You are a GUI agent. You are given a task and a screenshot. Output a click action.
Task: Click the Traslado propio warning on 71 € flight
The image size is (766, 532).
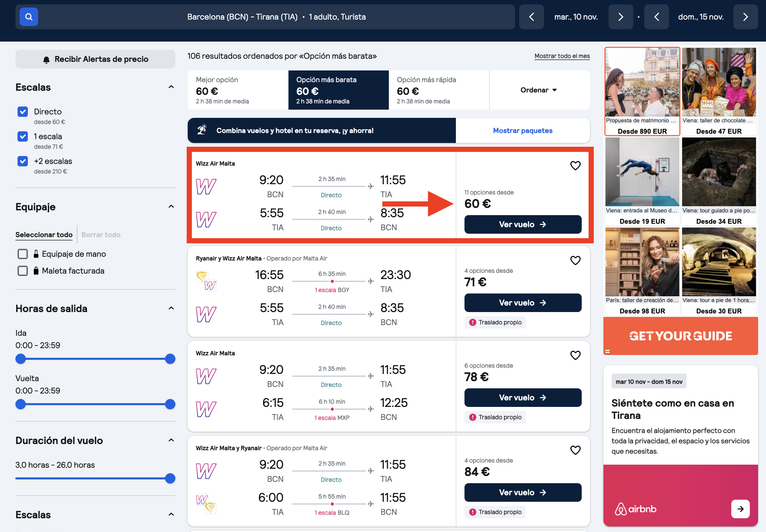495,322
